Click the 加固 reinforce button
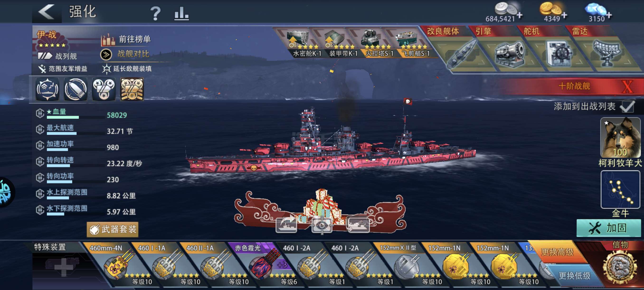This screenshot has width=644, height=290. point(609,228)
